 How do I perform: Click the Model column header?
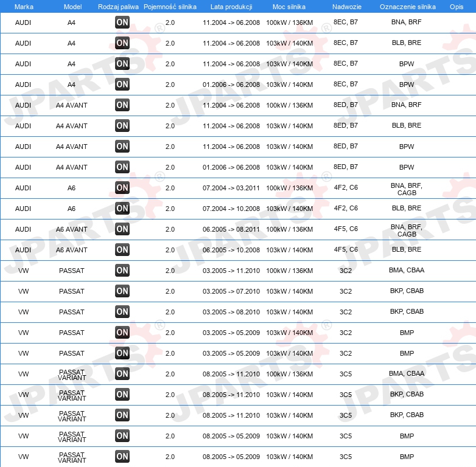72,7
